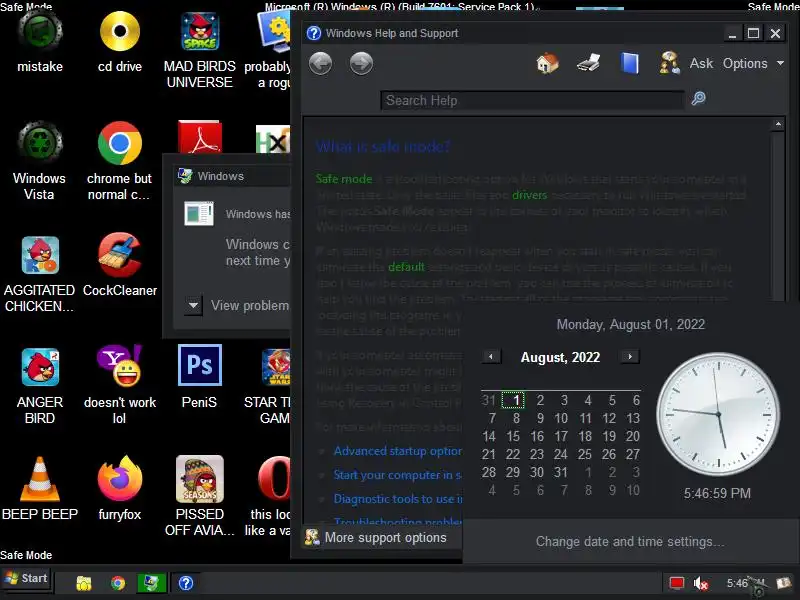800x600 pixels.
Task: Launch CockCleaner desktop shortcut
Action: (119, 266)
